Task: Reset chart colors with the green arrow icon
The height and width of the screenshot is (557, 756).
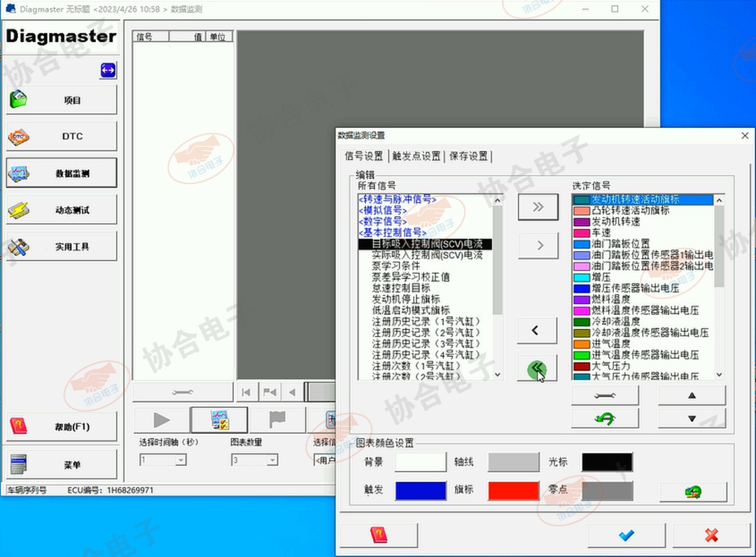Action: coord(693,492)
